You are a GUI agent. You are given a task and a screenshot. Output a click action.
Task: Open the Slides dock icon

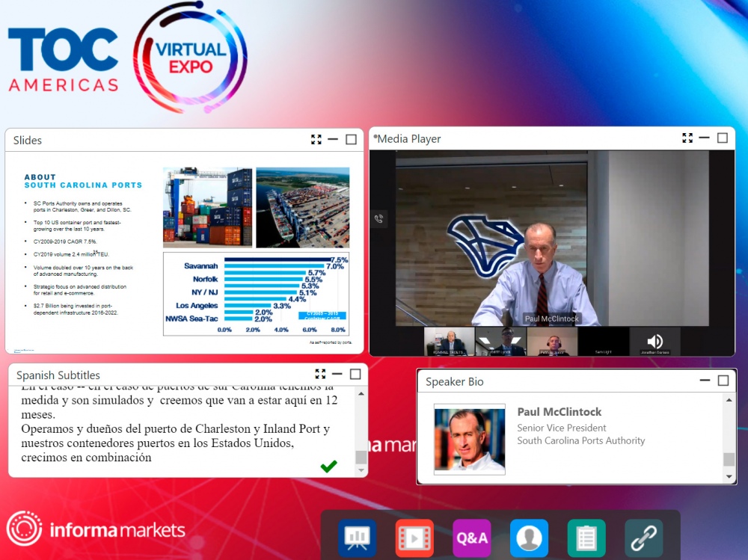coord(357,538)
